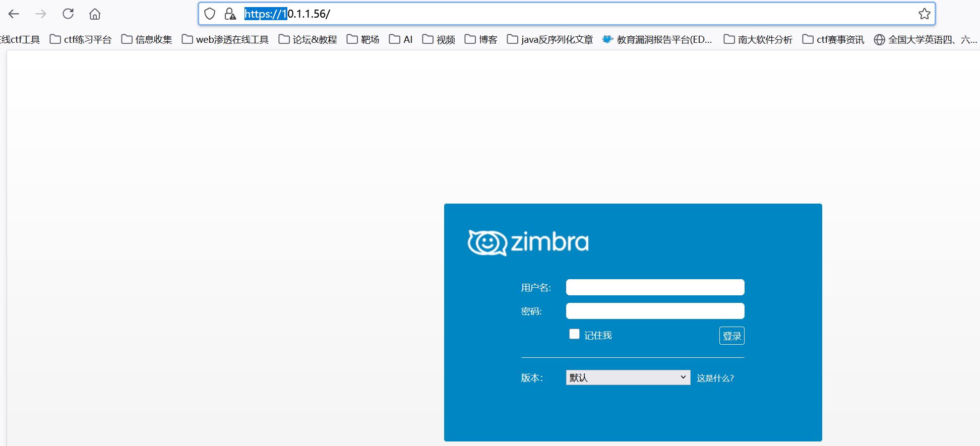Screen dimensions: 980x446
Task: Open the java反序列化文章 bookmark folder
Action: [x=550, y=39]
